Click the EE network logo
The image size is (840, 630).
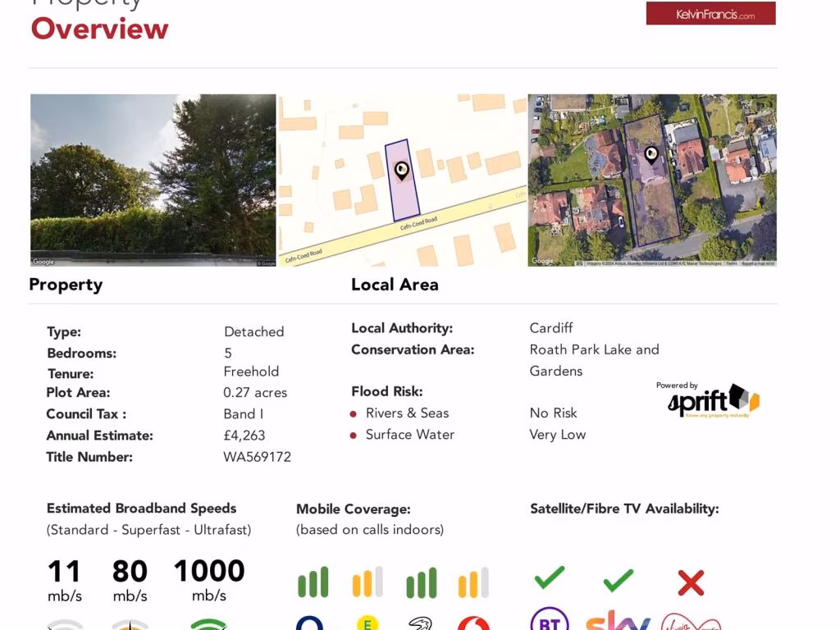pos(367,623)
